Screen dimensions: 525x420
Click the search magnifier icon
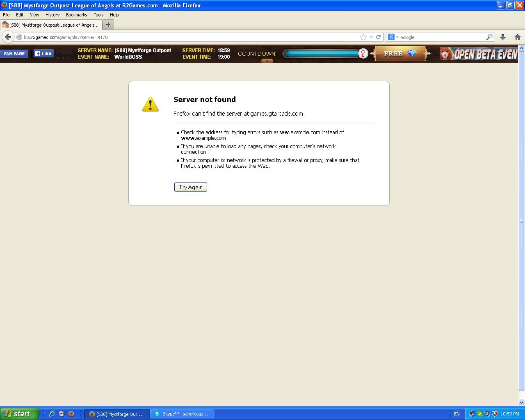point(489,37)
